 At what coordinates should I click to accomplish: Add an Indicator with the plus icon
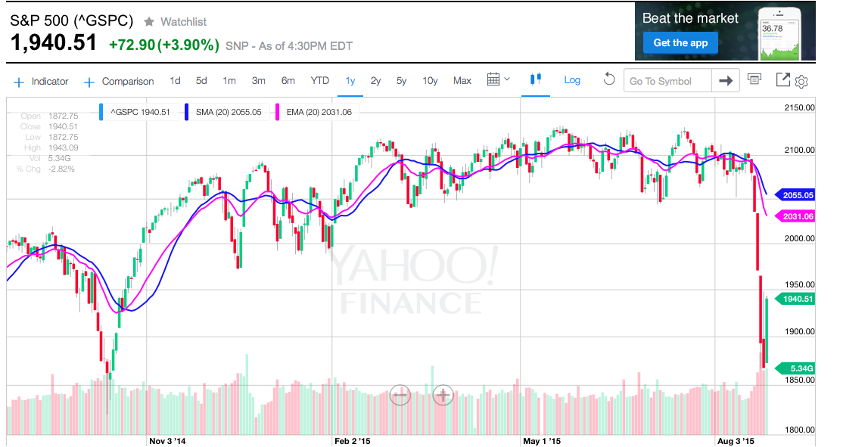click(x=19, y=82)
